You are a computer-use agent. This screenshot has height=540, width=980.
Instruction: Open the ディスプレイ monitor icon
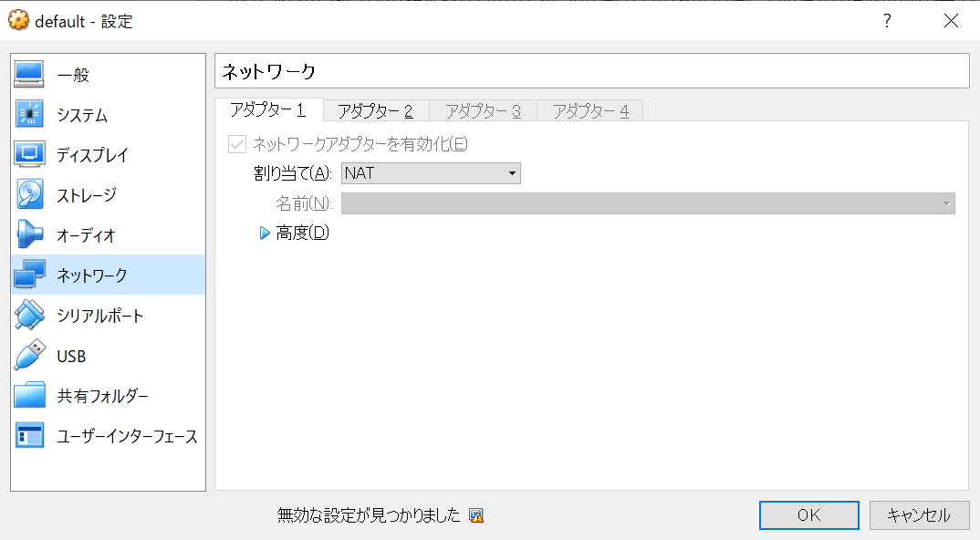tap(29, 155)
